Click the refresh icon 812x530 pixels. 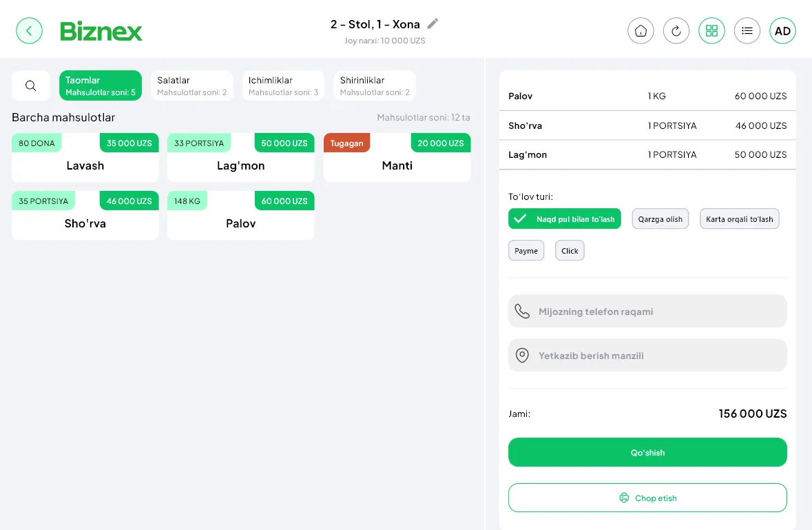coord(676,31)
